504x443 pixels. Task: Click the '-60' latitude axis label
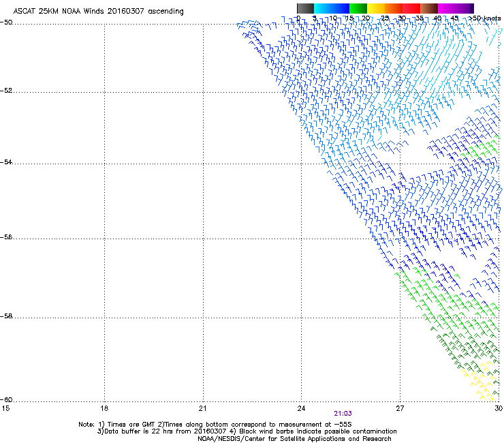[6, 399]
